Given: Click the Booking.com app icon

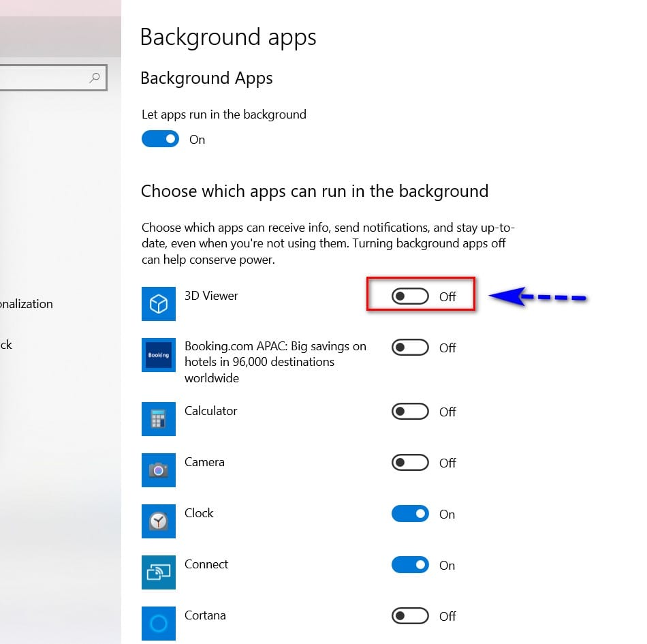Looking at the screenshot, I should click(159, 355).
